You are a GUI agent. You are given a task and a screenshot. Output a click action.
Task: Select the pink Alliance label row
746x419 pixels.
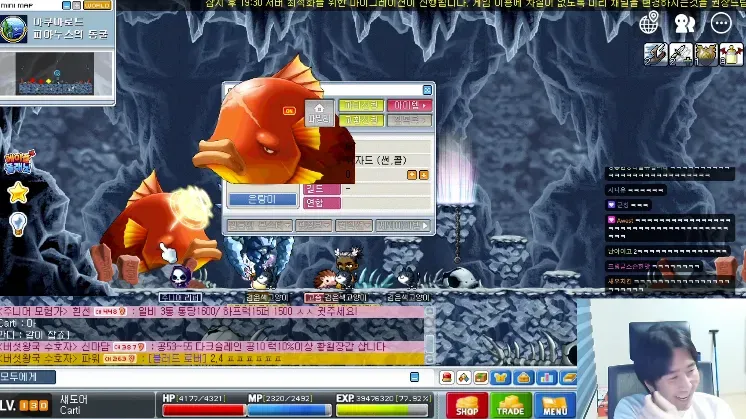pyautogui.click(x=322, y=203)
